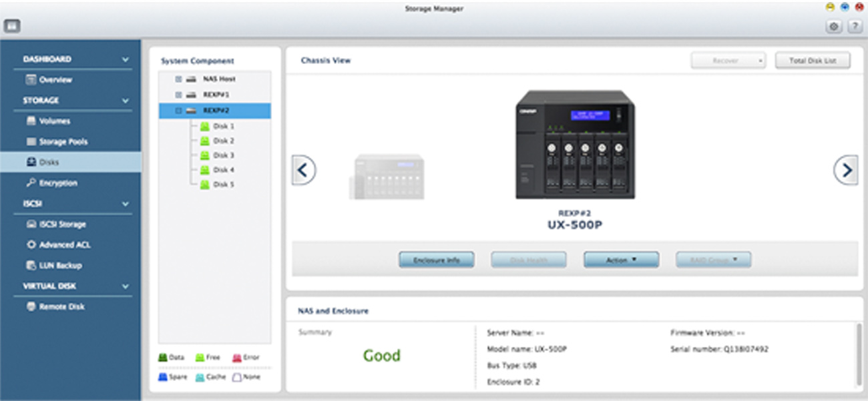The height and width of the screenshot is (401, 868).
Task: Collapse the REXP#2 tree node
Action: 178,110
